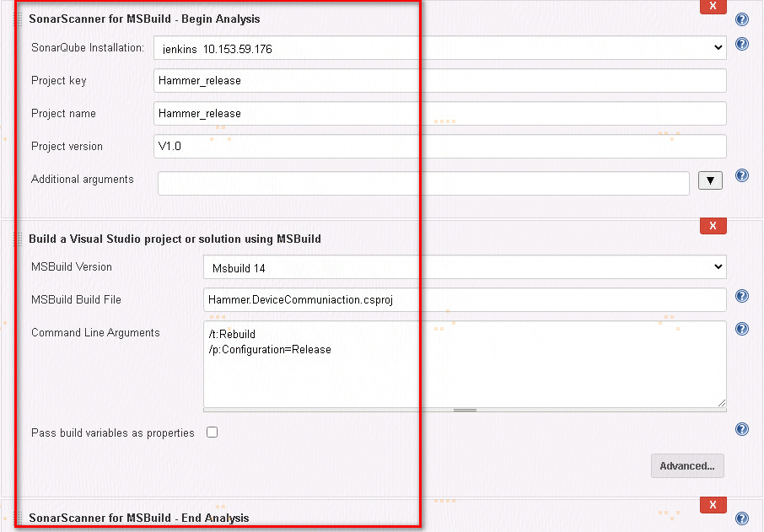Image resolution: width=764 pixels, height=532 pixels.
Task: Focus the Additional arguments input field
Action: [423, 183]
